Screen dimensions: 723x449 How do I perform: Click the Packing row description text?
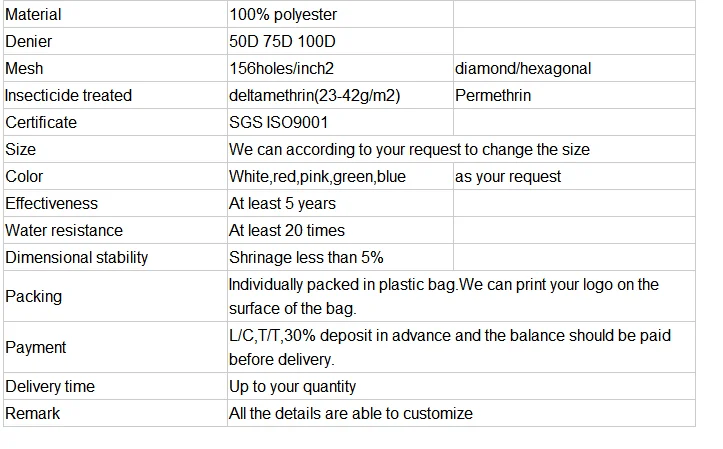[443, 296]
